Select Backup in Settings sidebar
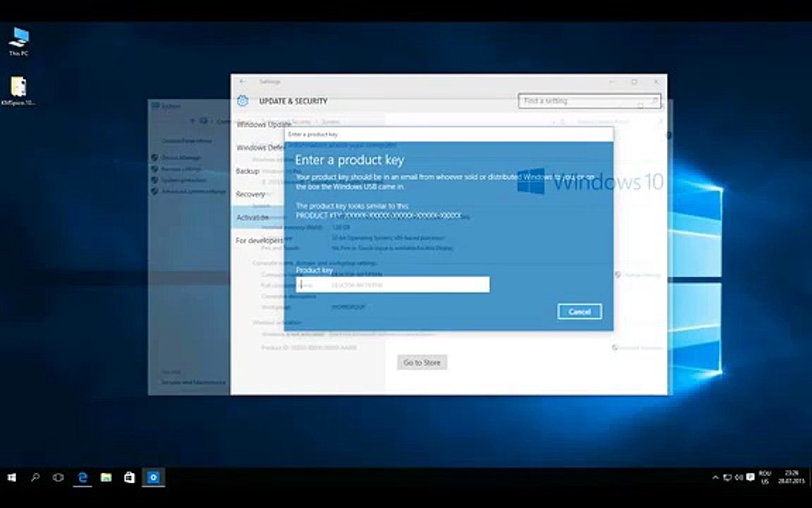Viewport: 812px width, 508px height. tap(247, 171)
